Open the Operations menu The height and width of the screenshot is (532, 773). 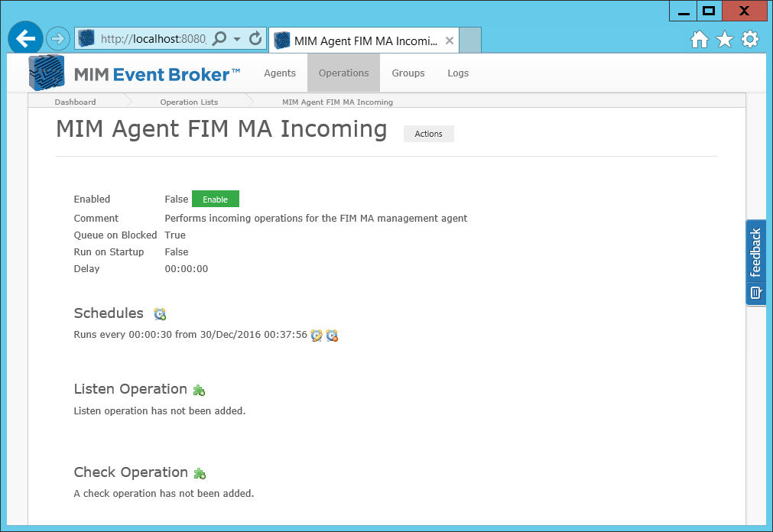tap(343, 73)
